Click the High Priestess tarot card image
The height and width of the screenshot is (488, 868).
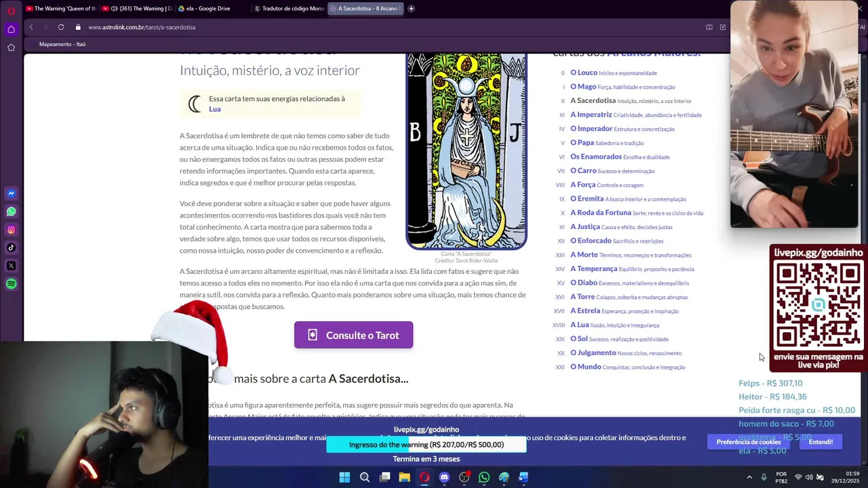(x=467, y=152)
